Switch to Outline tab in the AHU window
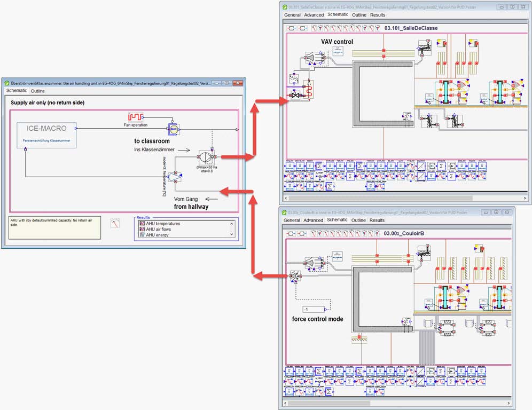Screen dimensions: 532x410 tap(37, 91)
